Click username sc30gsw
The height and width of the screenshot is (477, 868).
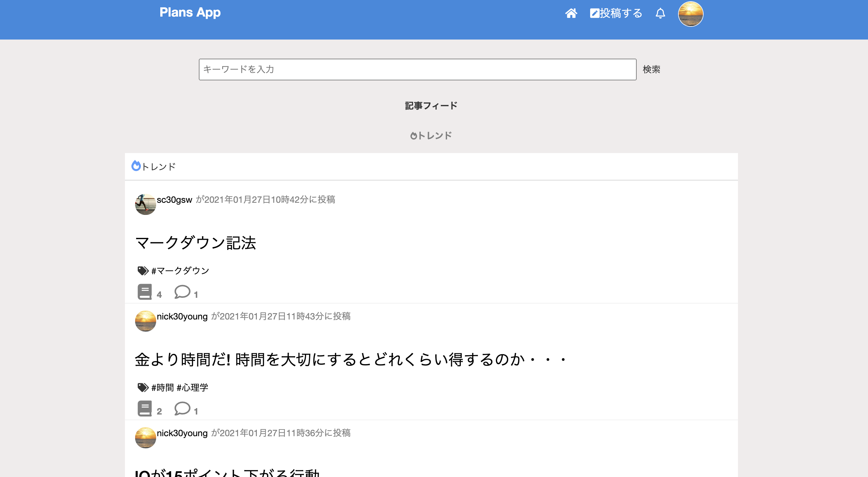[174, 199]
